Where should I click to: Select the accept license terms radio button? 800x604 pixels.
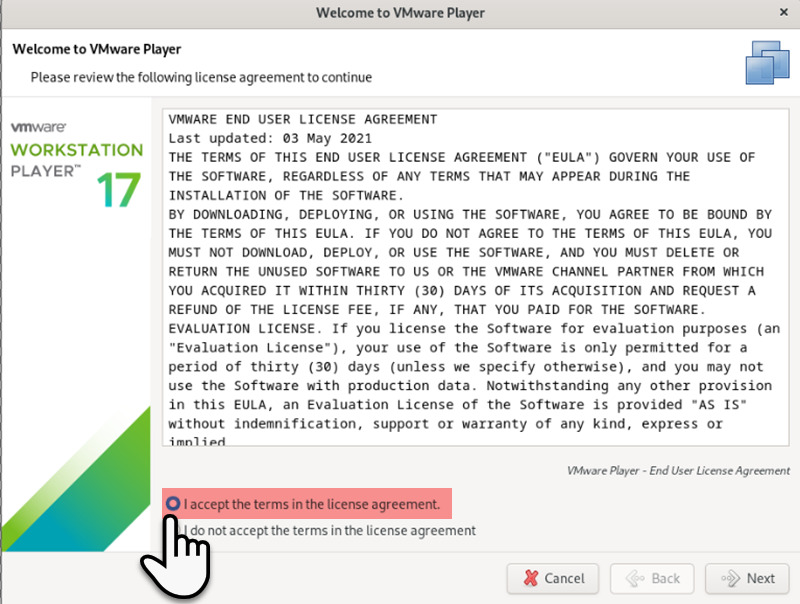pos(174,504)
